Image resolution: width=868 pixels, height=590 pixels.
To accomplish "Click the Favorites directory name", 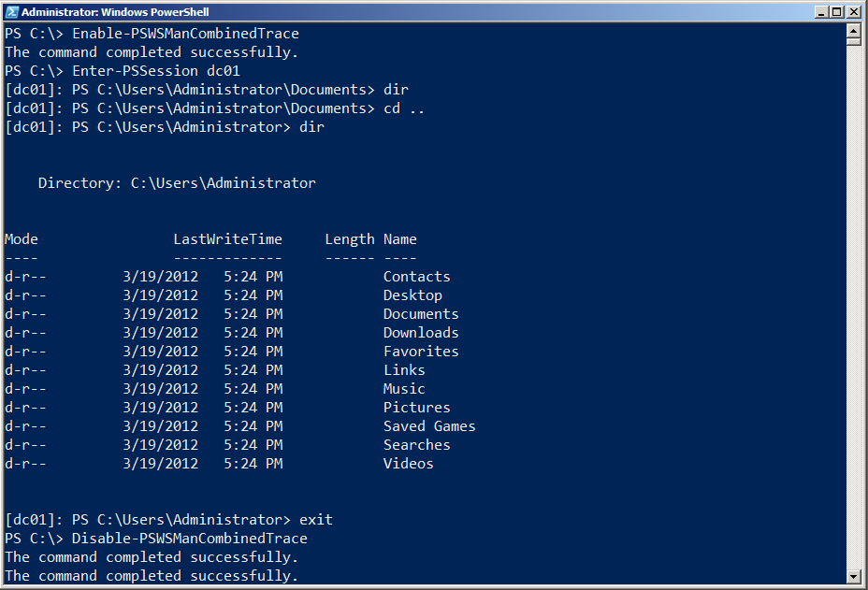I will (x=421, y=352).
